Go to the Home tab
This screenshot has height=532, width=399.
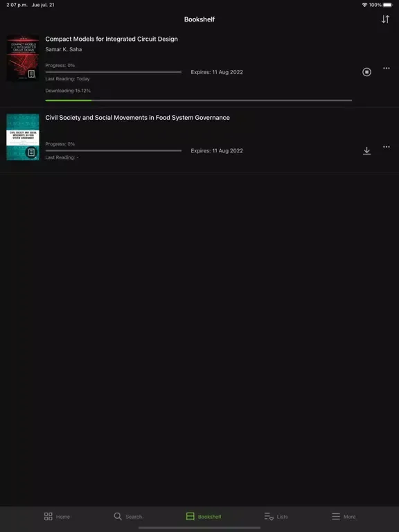tap(57, 516)
